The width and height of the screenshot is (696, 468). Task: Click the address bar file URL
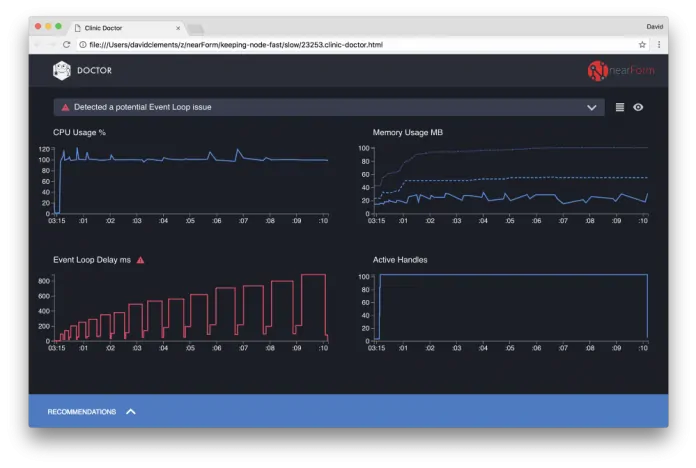(236, 44)
